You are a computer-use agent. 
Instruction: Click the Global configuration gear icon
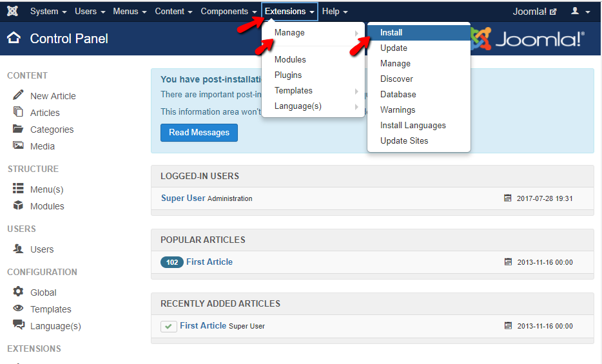click(18, 292)
